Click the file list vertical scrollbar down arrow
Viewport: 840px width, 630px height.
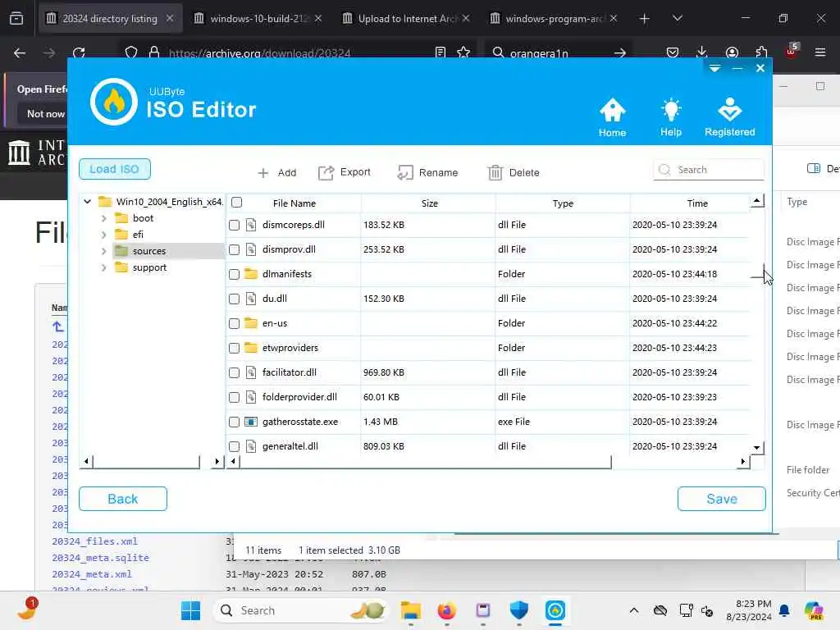(x=756, y=447)
